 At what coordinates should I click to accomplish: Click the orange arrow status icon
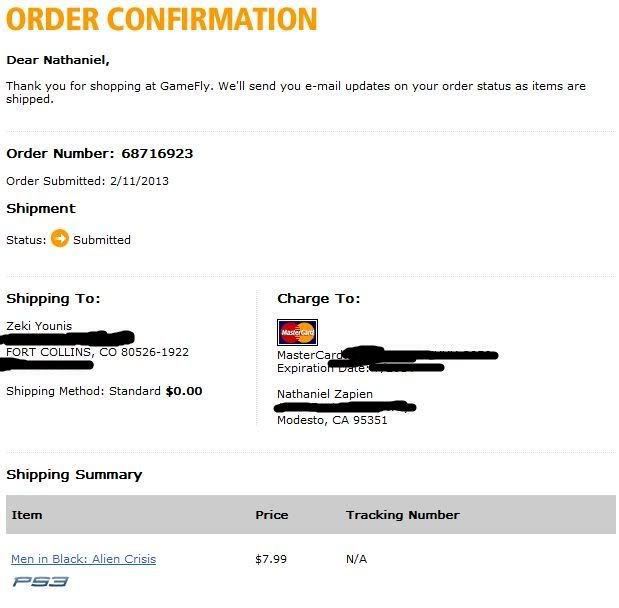point(60,238)
